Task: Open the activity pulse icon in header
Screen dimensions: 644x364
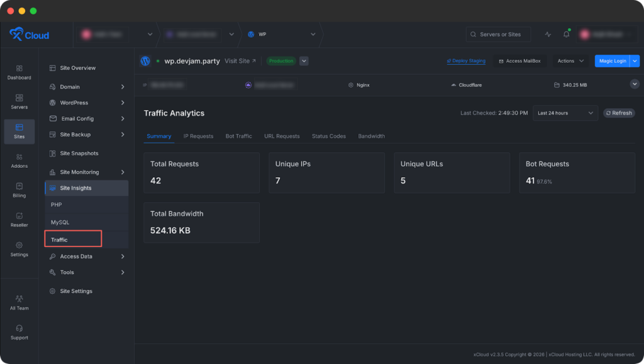Action: [x=548, y=35]
